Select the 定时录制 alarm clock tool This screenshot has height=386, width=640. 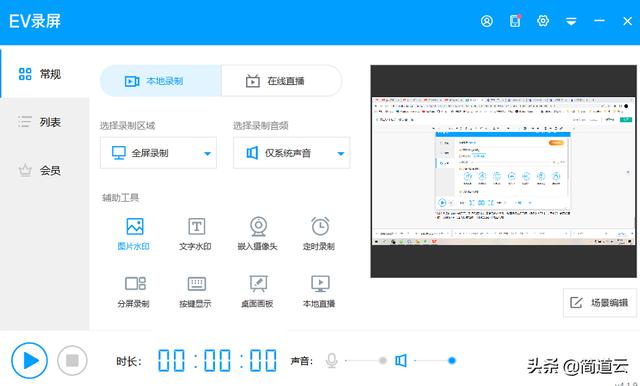319,234
